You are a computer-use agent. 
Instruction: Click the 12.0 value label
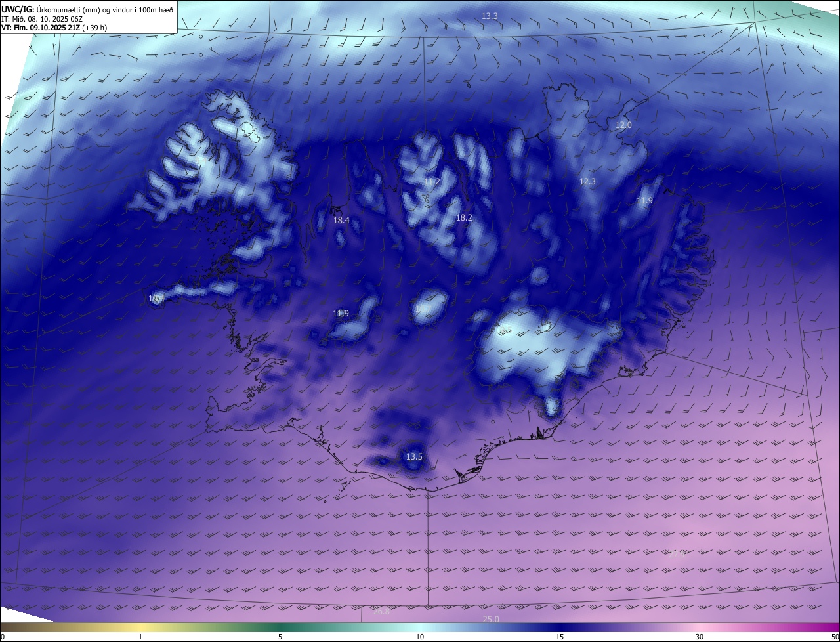pyautogui.click(x=623, y=125)
